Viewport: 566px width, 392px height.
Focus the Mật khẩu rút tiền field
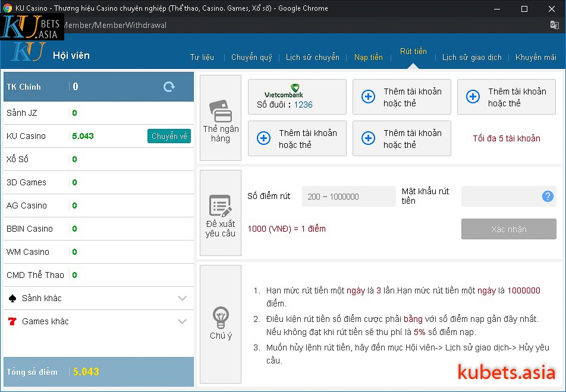click(x=508, y=196)
